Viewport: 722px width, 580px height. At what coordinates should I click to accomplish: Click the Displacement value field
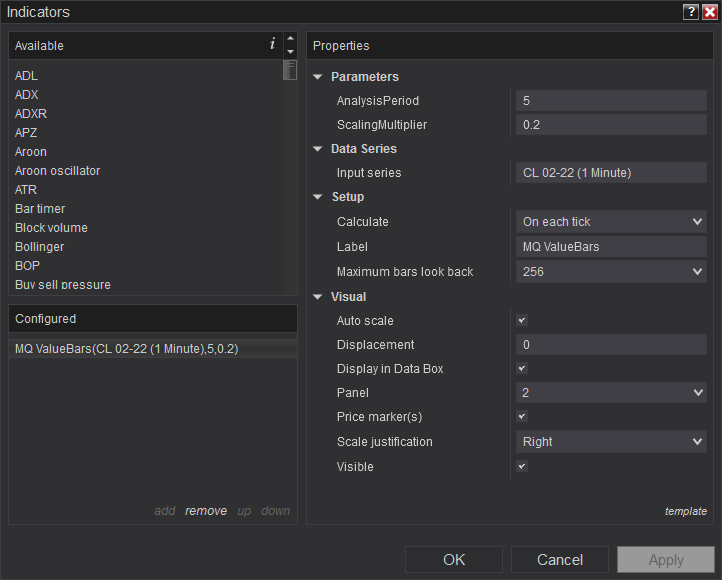611,345
